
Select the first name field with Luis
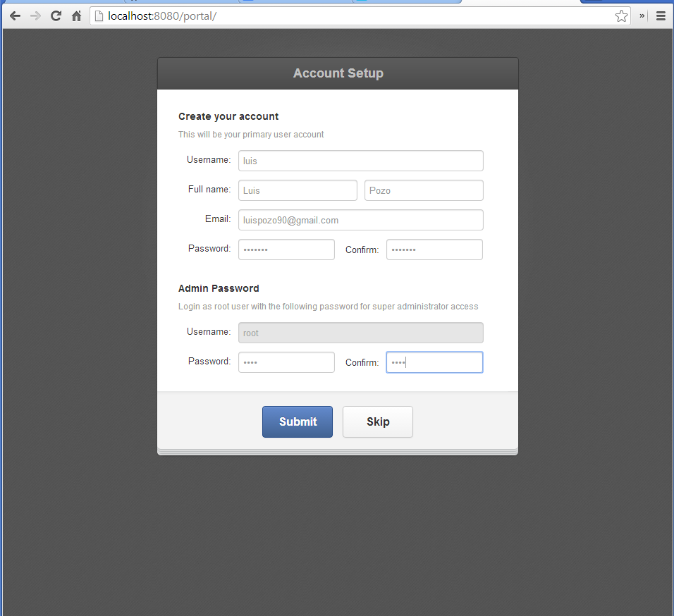[298, 190]
